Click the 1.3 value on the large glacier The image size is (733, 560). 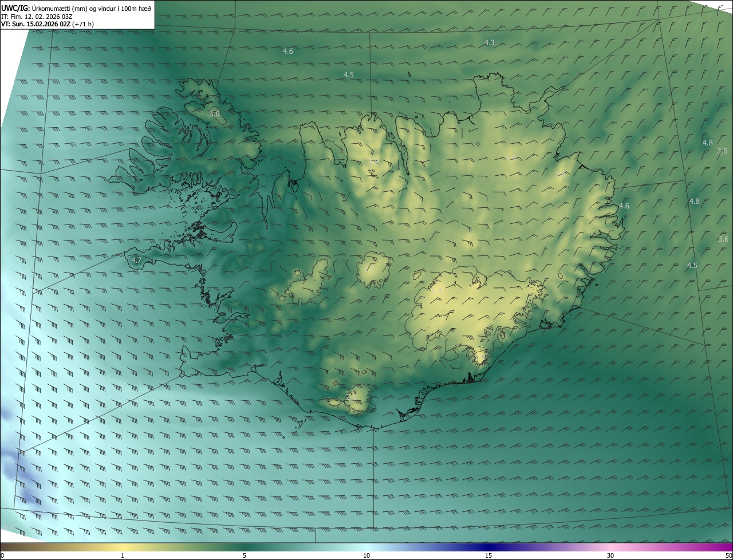coord(437,291)
